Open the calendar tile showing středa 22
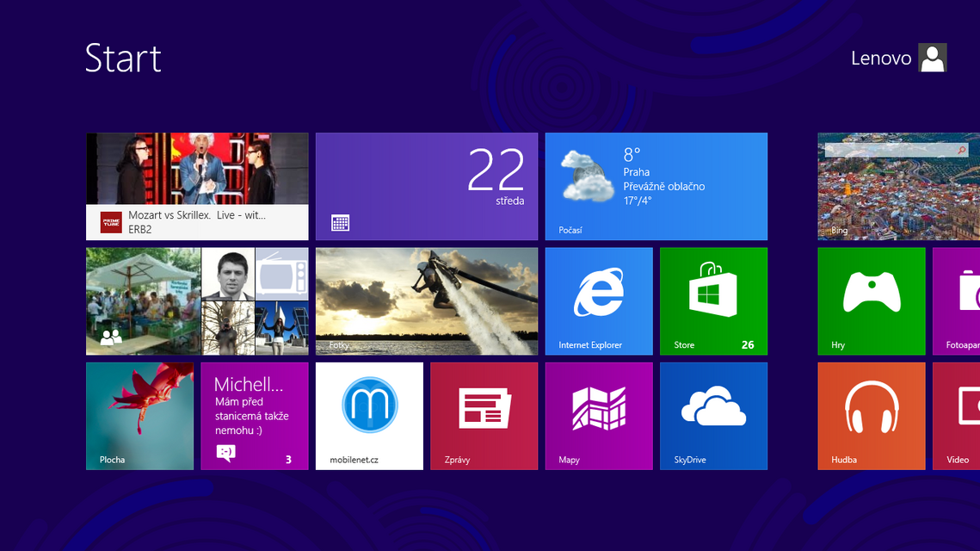980x551 pixels. tap(427, 186)
